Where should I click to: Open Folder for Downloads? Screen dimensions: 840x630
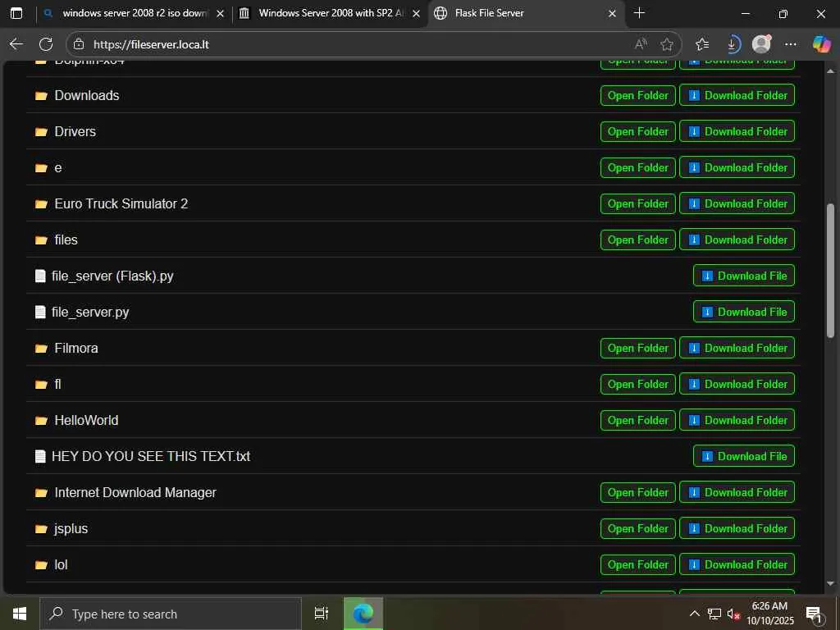(638, 95)
